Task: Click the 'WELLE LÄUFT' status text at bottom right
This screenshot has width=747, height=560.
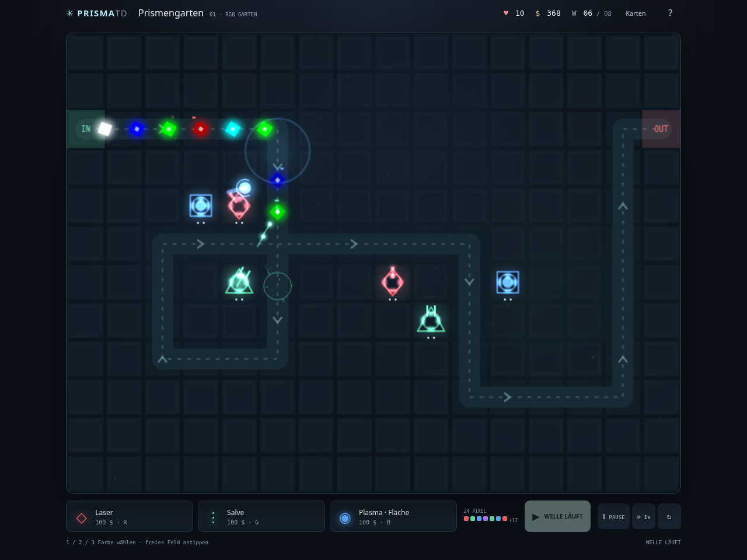Action: tap(663, 542)
